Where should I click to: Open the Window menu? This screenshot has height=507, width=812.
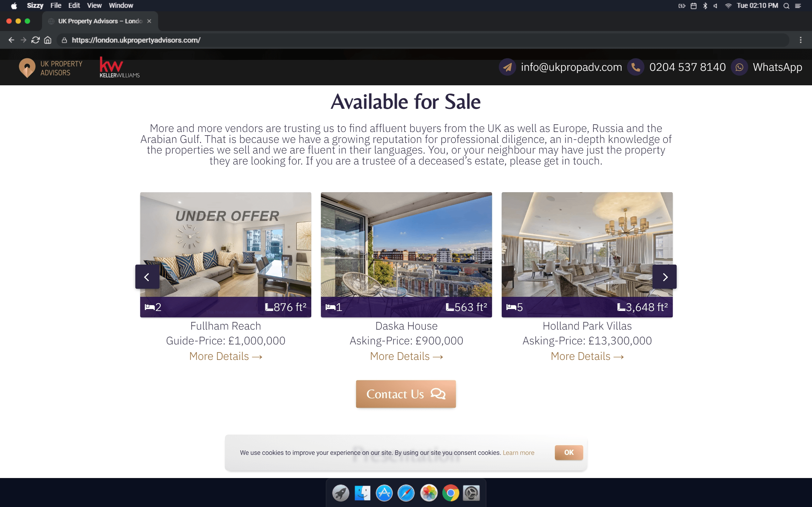[121, 5]
